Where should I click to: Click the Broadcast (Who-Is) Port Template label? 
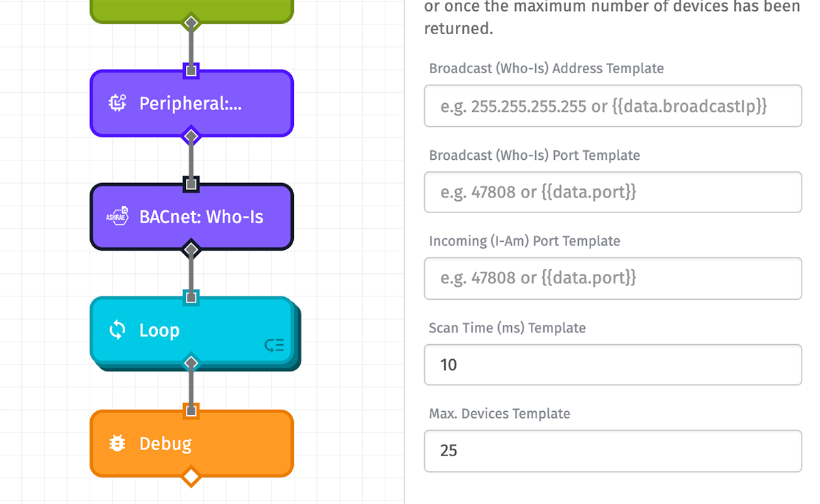coord(534,155)
